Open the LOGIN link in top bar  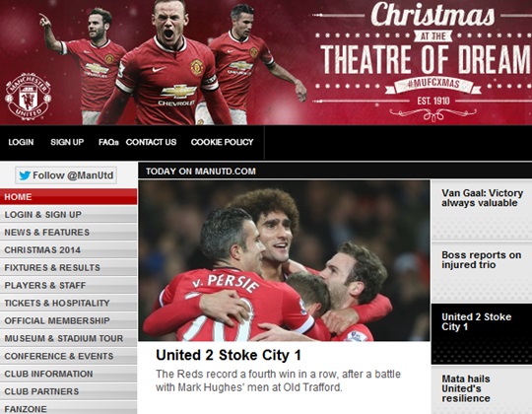pyautogui.click(x=21, y=142)
